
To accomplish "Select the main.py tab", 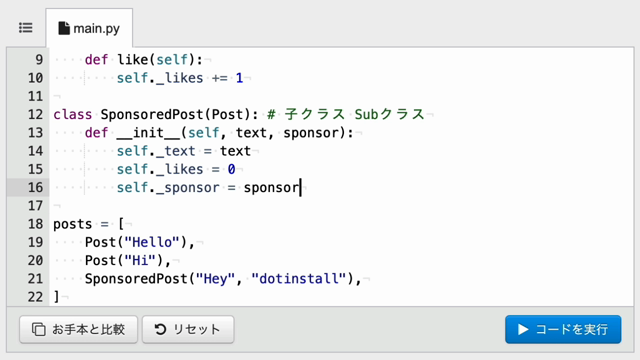I will 89,28.
